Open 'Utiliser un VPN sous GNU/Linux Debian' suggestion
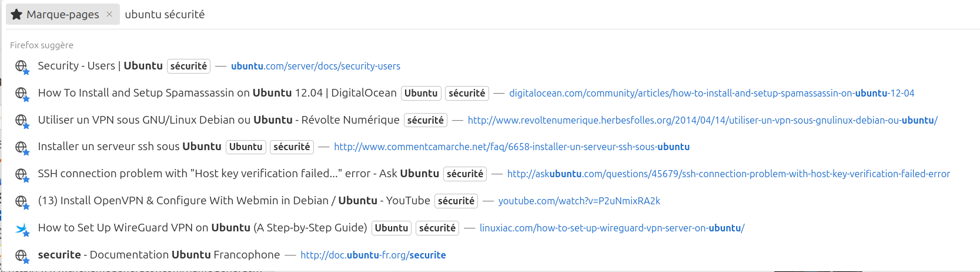 tap(490, 120)
